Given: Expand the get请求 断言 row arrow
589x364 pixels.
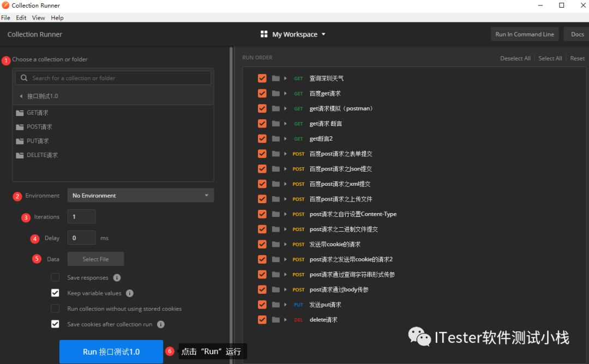Looking at the screenshot, I should 285,124.
